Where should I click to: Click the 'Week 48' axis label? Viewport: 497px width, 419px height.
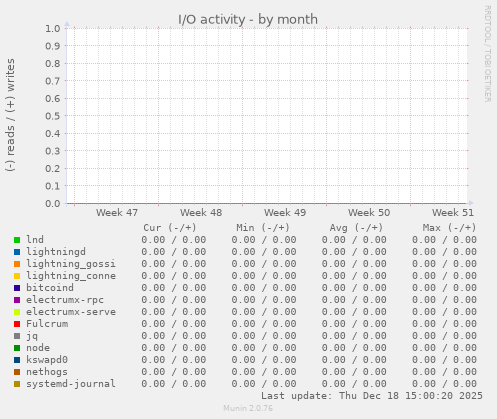point(201,213)
